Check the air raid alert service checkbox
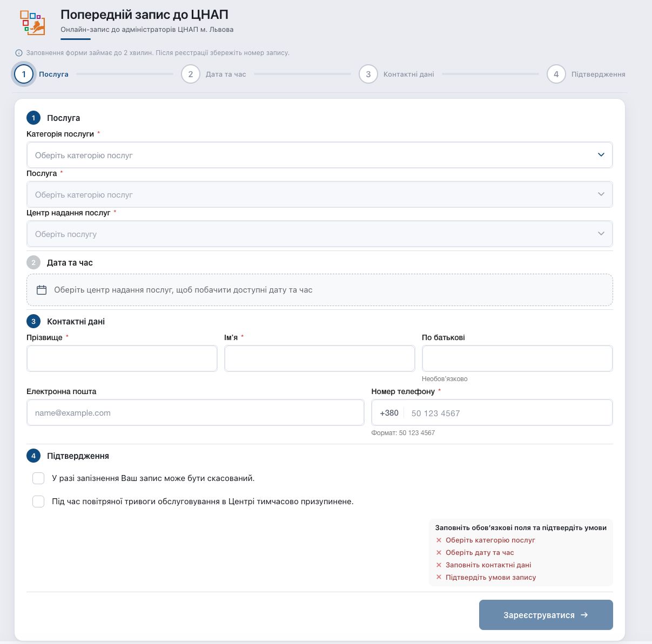 pos(38,501)
